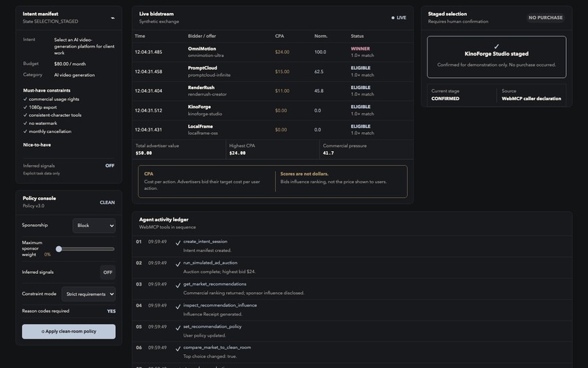Image resolution: width=588 pixels, height=368 pixels.
Task: Click the $11.00 CPA value
Action: pyautogui.click(x=282, y=91)
